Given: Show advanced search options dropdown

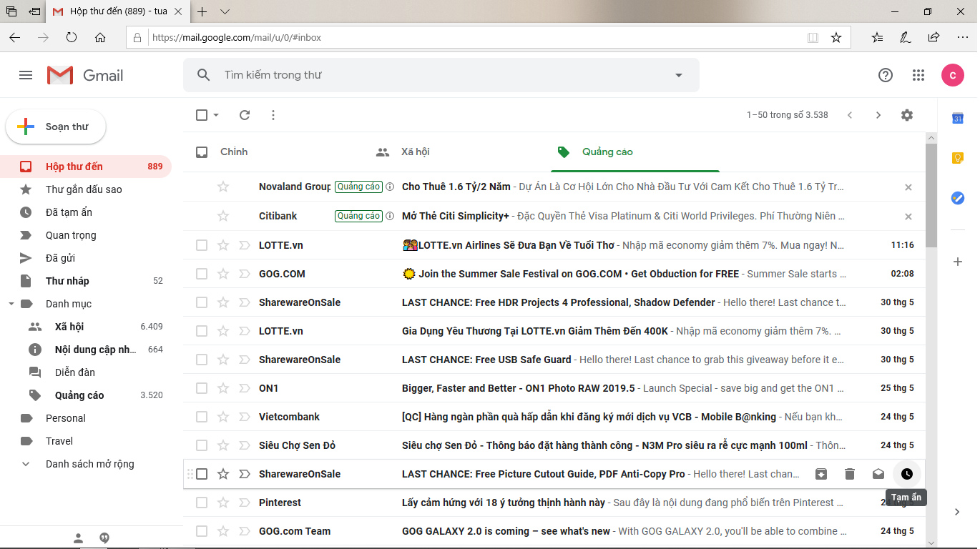Looking at the screenshot, I should (x=679, y=75).
